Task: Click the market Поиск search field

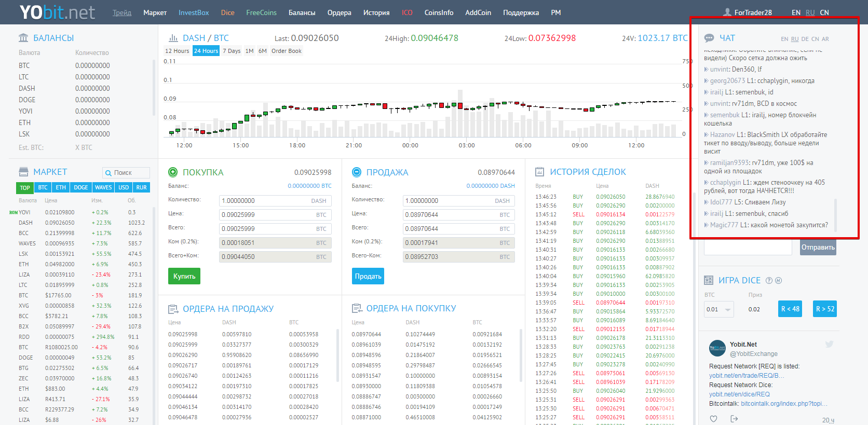Action: tap(126, 173)
